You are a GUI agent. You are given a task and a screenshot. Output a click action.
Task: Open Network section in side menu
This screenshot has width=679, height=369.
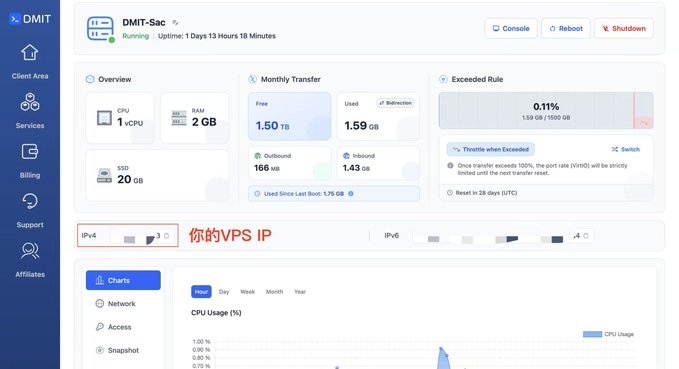pyautogui.click(x=123, y=304)
